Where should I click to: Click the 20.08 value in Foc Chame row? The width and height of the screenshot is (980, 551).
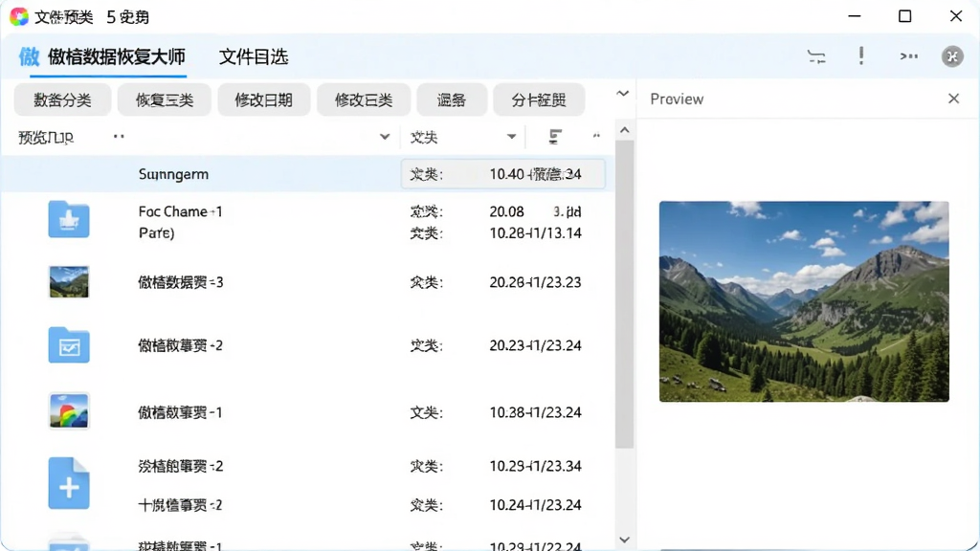point(507,211)
